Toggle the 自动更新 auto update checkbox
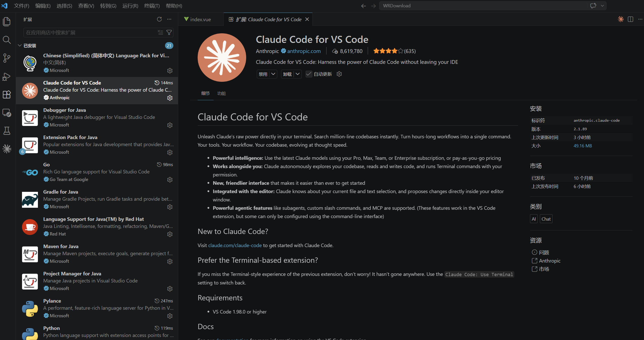The image size is (644, 340). (x=309, y=74)
